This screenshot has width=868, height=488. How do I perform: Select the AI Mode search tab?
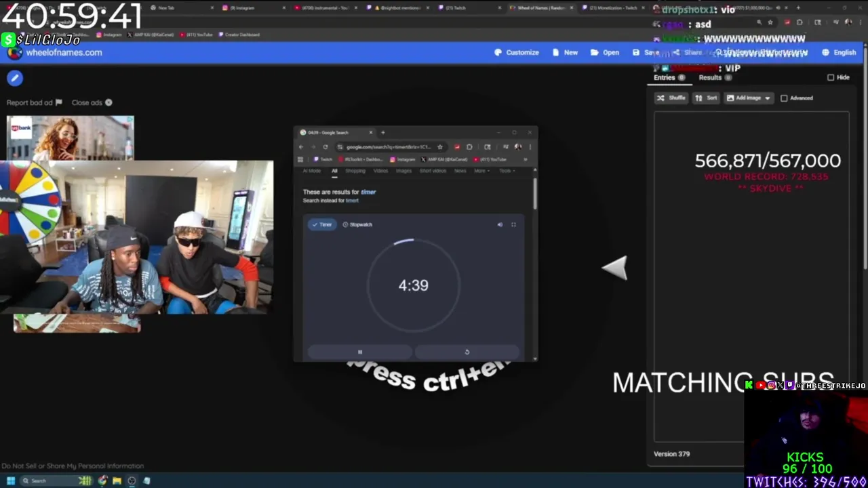311,171
